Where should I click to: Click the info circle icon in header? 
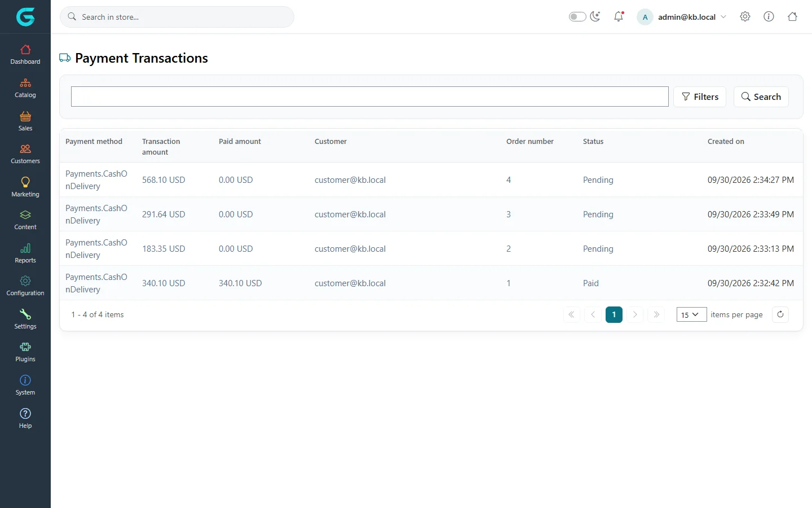(769, 16)
